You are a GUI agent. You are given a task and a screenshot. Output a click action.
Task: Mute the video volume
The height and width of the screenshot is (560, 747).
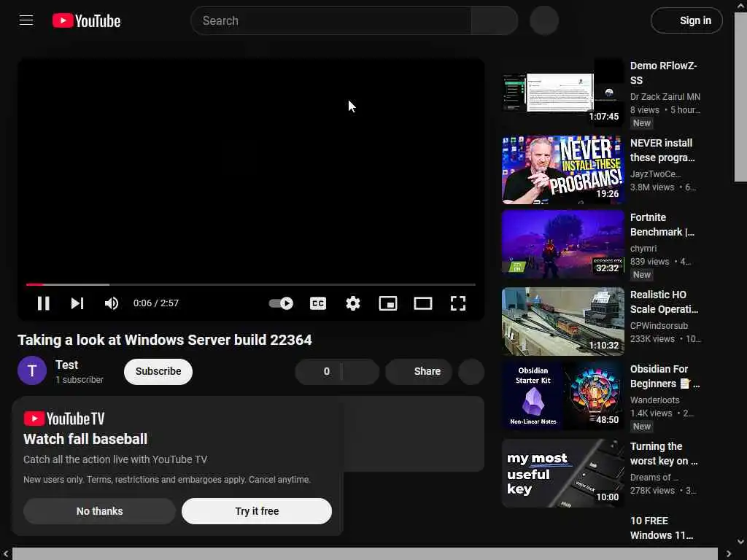click(112, 303)
